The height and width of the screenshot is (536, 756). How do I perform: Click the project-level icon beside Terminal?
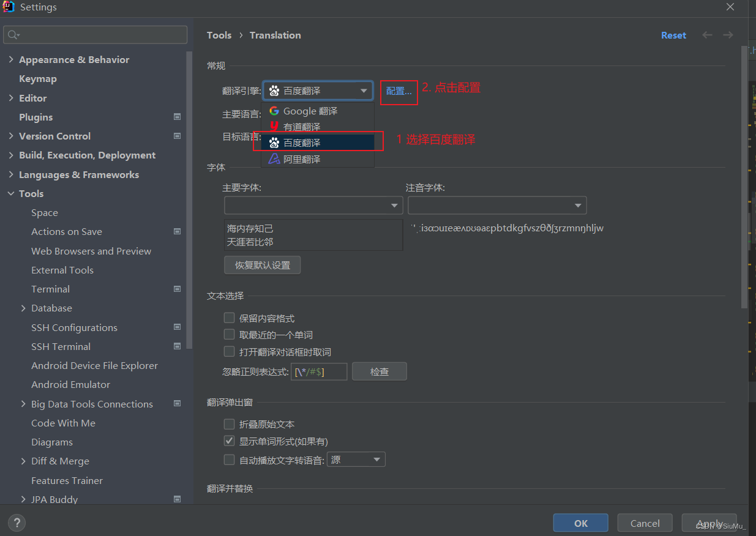[x=178, y=289]
